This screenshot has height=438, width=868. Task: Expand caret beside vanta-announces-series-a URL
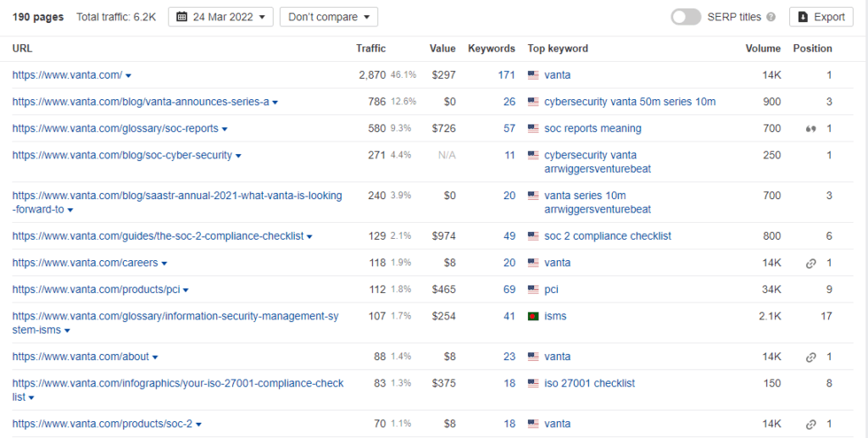(x=275, y=103)
